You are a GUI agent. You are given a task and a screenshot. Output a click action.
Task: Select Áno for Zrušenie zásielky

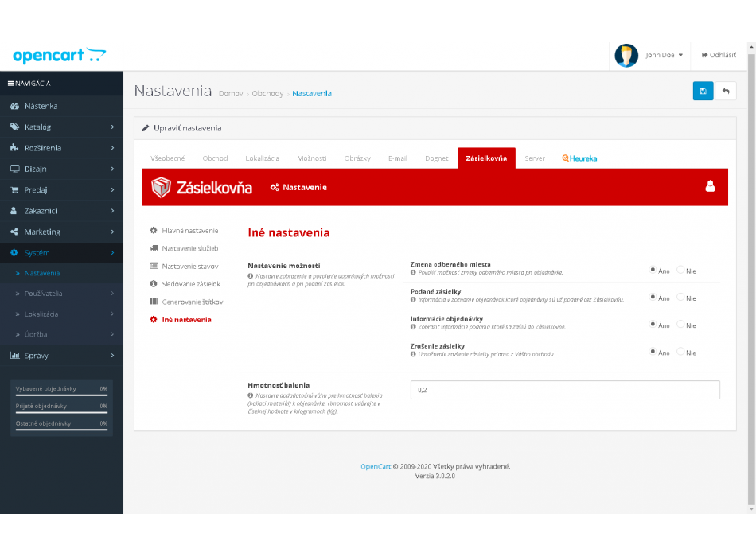pyautogui.click(x=653, y=352)
